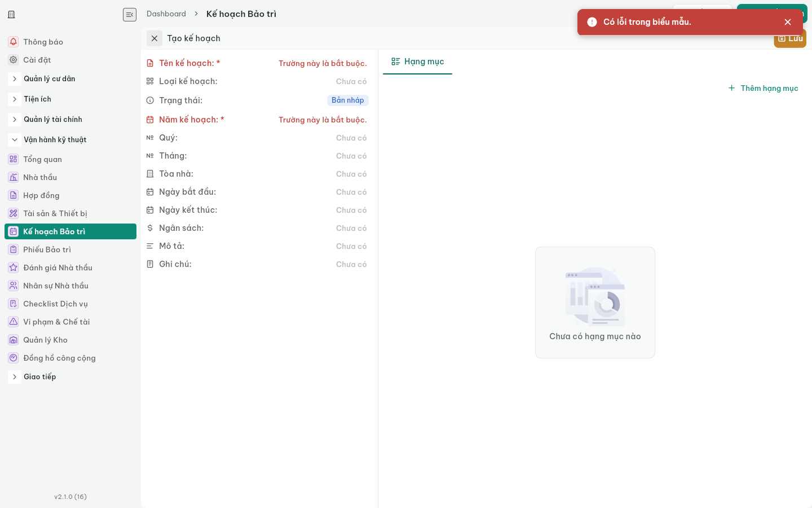
Task: Click the Ghi chú value field
Action: coord(351,264)
